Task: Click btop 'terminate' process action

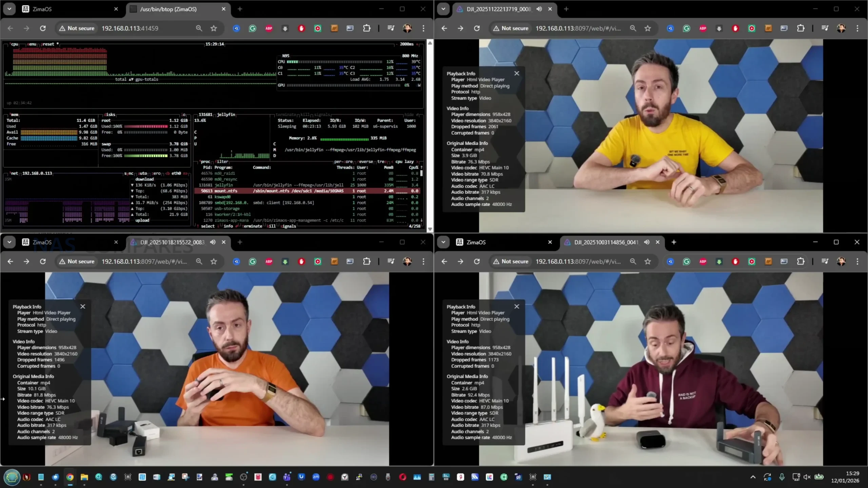Action: click(252, 226)
